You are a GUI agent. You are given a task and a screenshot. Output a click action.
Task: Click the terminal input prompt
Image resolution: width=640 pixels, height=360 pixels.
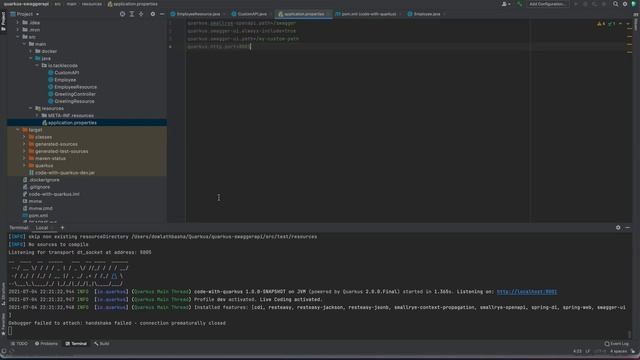coord(10,331)
